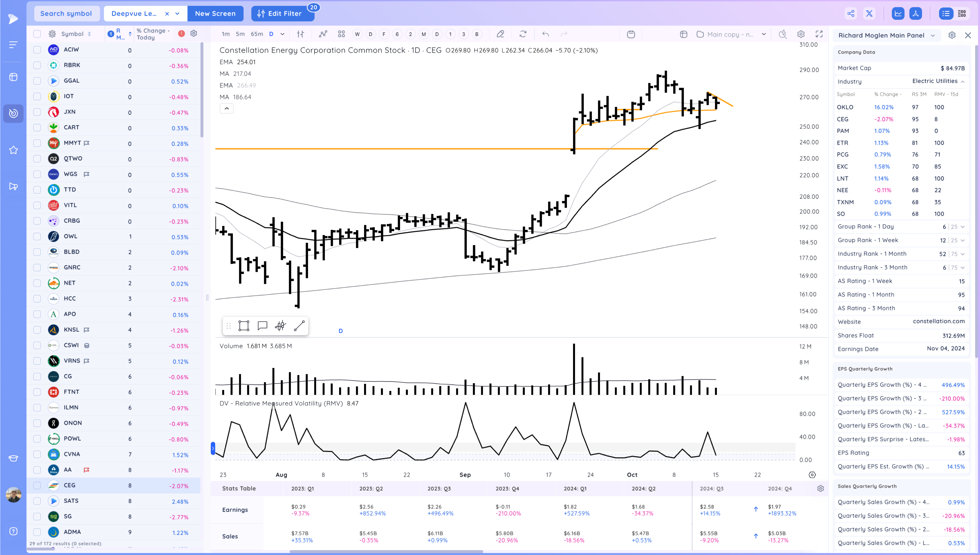
Task: Click the share icon in header
Action: coord(851,14)
